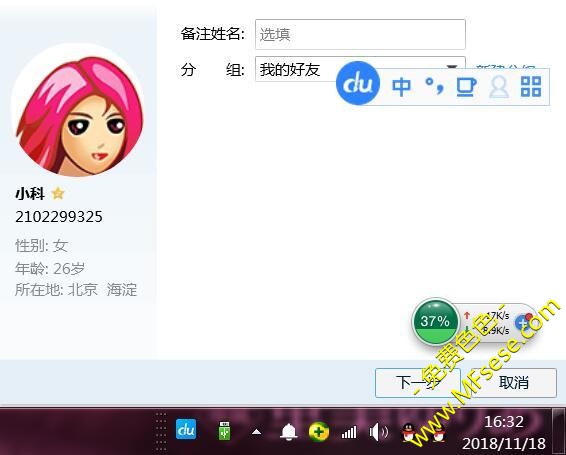Click the 取消 button

pos(514,383)
